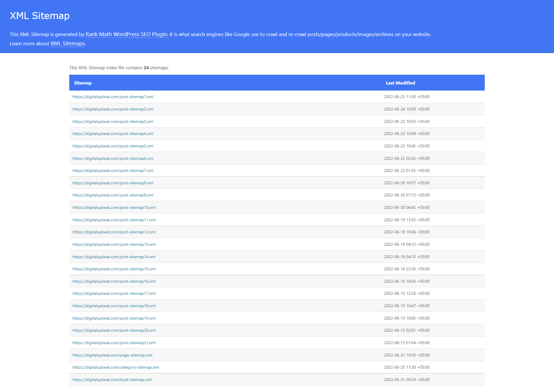Viewport: 554px width, 392px height.
Task: Click date 2022-06-18 04:12 +05:00
Action: tap(407, 244)
